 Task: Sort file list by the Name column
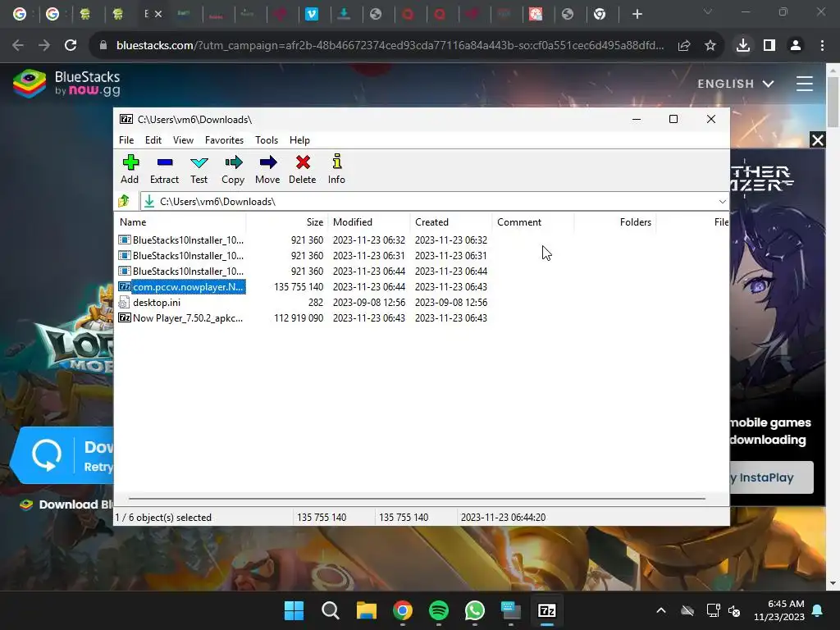click(181, 221)
